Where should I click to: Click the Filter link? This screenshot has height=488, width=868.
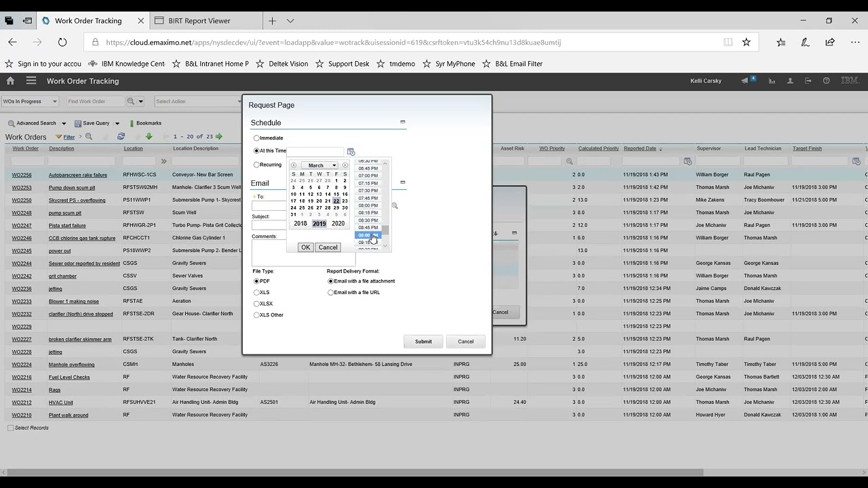69,137
